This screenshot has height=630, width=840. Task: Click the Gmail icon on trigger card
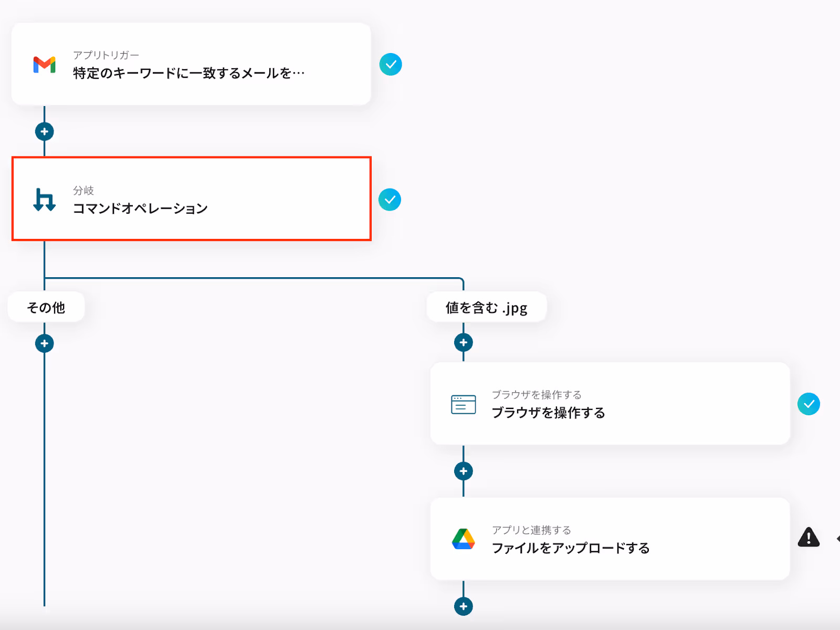(45, 65)
